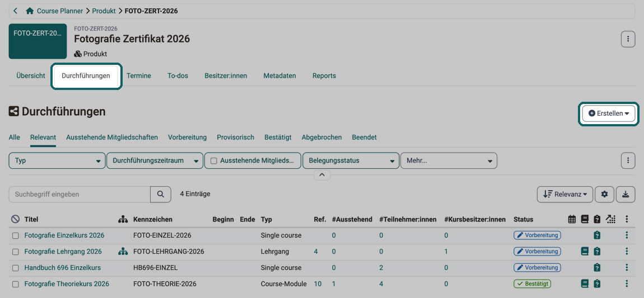Click the deselect-all icon in table header
Screen dimensions: 644x298
pyautogui.click(x=15, y=219)
